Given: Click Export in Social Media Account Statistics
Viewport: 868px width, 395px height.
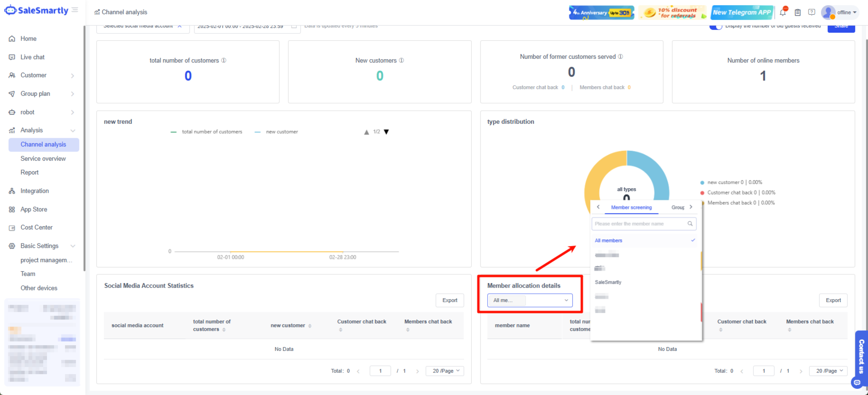Looking at the screenshot, I should pyautogui.click(x=450, y=300).
